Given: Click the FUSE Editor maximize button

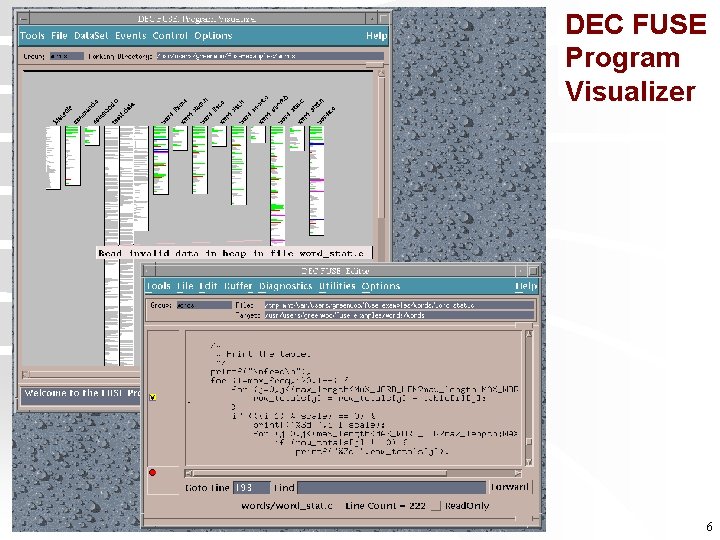Looking at the screenshot, I should [x=533, y=271].
